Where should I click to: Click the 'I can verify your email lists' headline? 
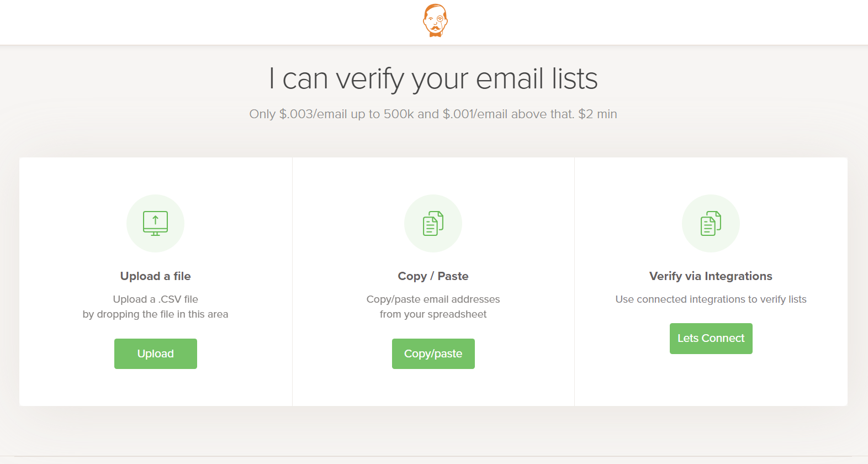tap(433, 78)
